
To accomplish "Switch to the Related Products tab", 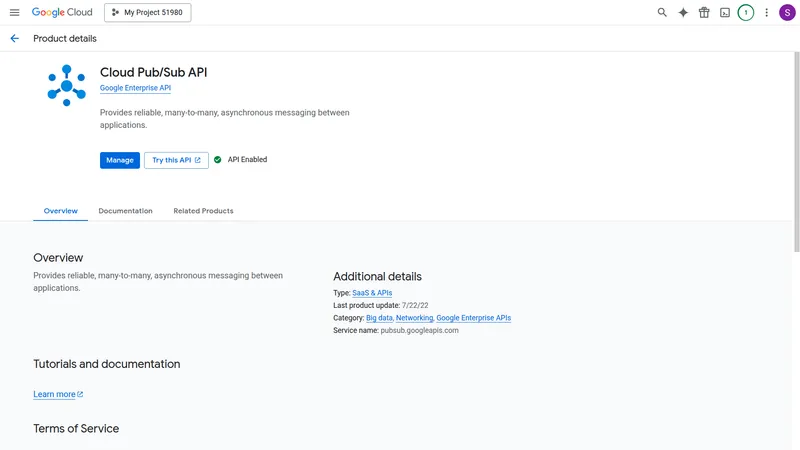I will pos(203,211).
